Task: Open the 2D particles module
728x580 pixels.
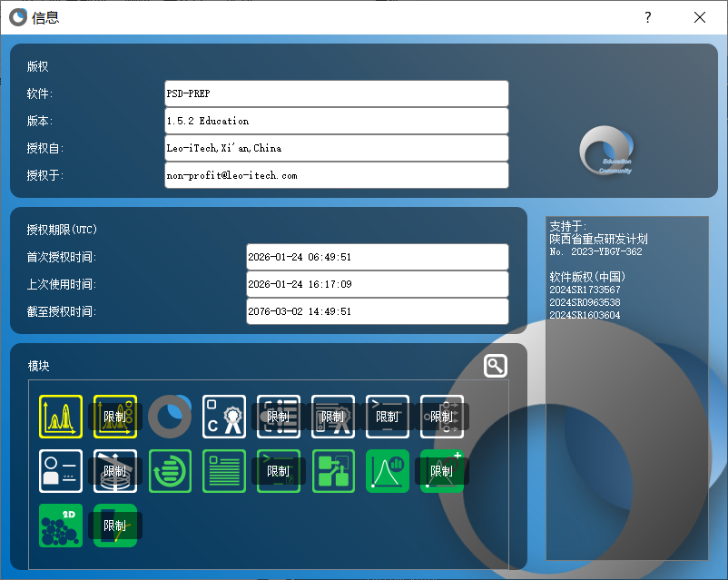Action: pyautogui.click(x=61, y=526)
